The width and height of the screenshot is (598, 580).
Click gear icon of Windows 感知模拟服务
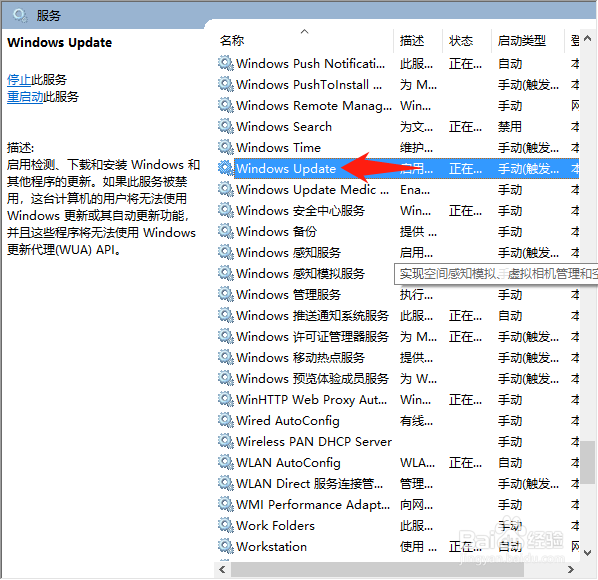[225, 273]
